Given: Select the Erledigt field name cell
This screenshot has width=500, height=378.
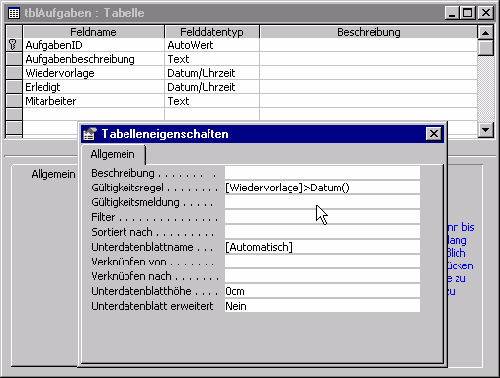Looking at the screenshot, I should click(93, 87).
